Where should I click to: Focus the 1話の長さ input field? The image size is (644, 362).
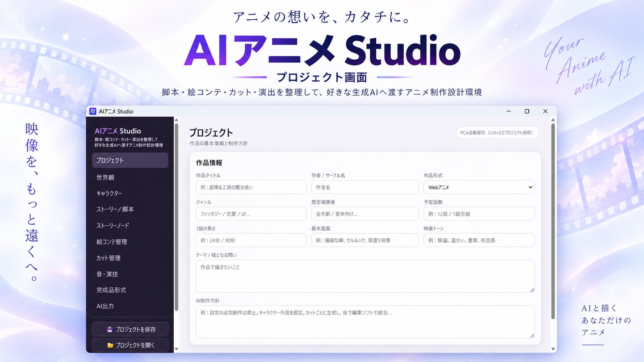(x=251, y=240)
